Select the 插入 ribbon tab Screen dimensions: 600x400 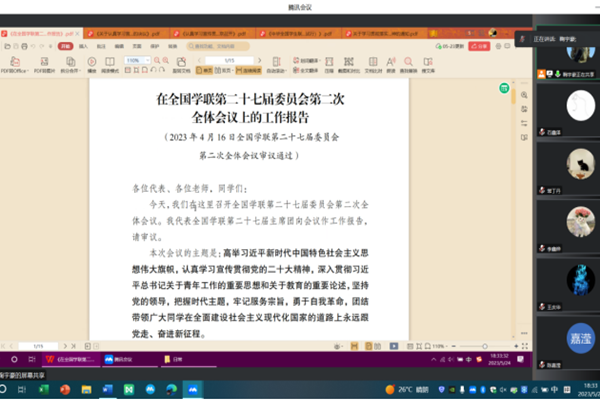pos(84,46)
